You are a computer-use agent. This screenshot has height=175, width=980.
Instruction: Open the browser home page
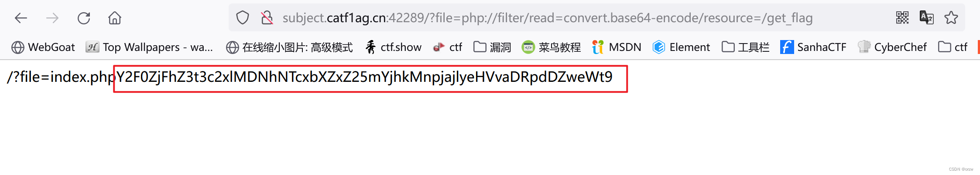115,18
